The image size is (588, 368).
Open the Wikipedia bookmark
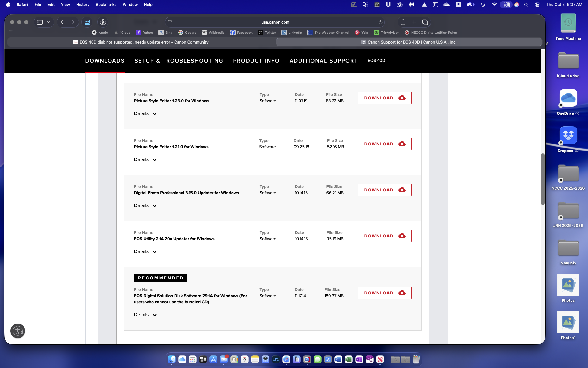(213, 33)
